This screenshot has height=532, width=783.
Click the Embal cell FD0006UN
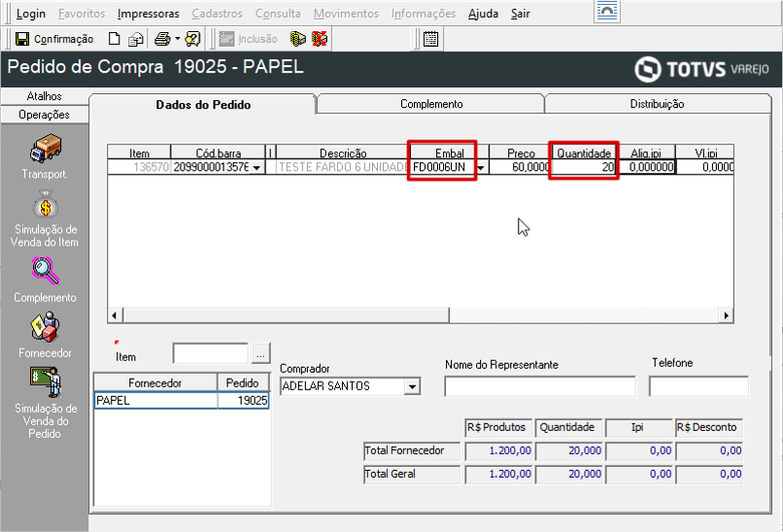click(x=442, y=167)
